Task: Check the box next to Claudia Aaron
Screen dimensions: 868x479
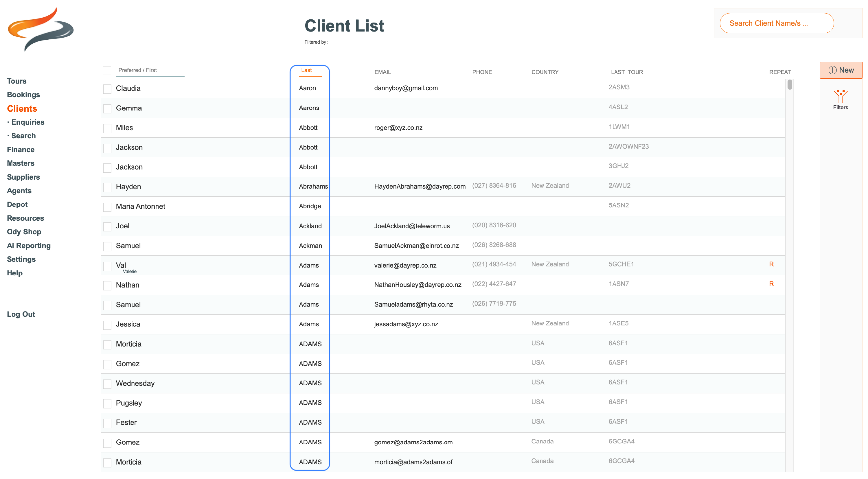Action: coord(107,89)
